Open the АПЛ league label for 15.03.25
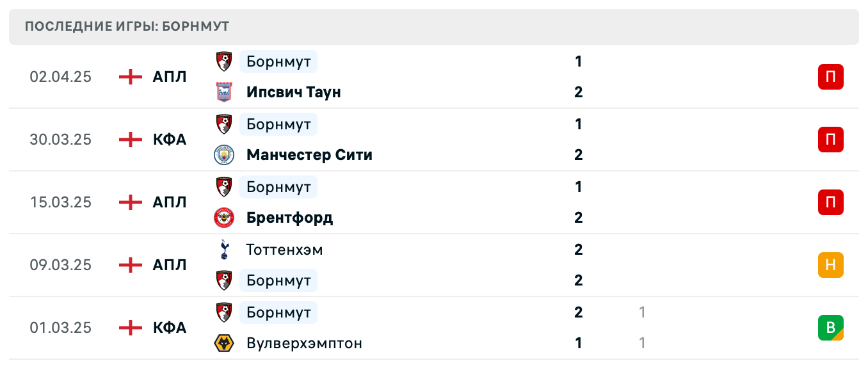The image size is (868, 370). 168,202
